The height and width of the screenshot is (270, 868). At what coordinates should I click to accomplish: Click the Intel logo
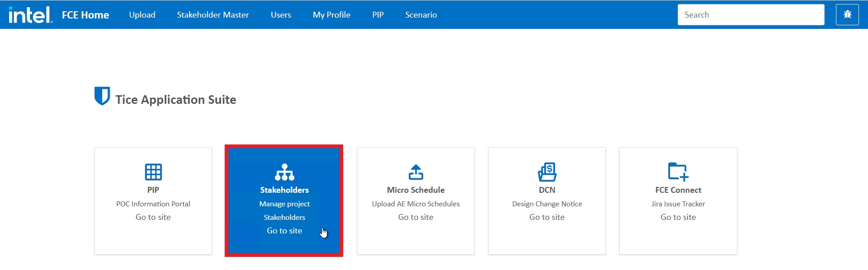pos(30,15)
